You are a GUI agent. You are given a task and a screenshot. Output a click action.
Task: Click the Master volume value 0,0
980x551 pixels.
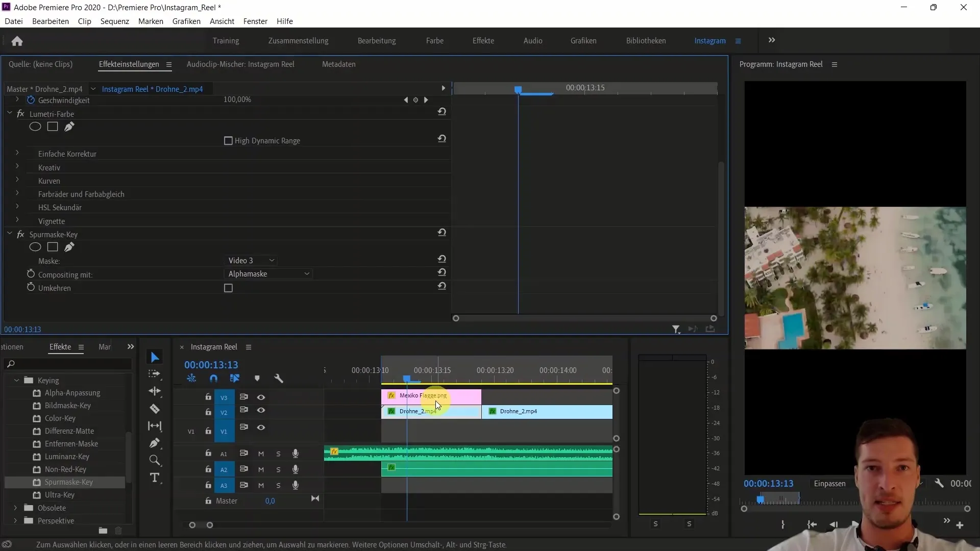270,501
